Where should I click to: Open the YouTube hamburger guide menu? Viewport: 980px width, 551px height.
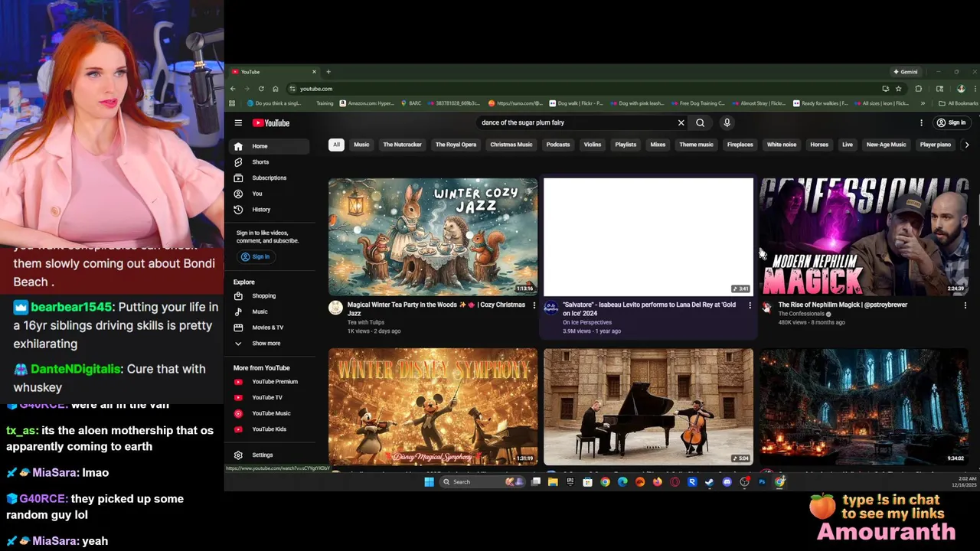(238, 122)
